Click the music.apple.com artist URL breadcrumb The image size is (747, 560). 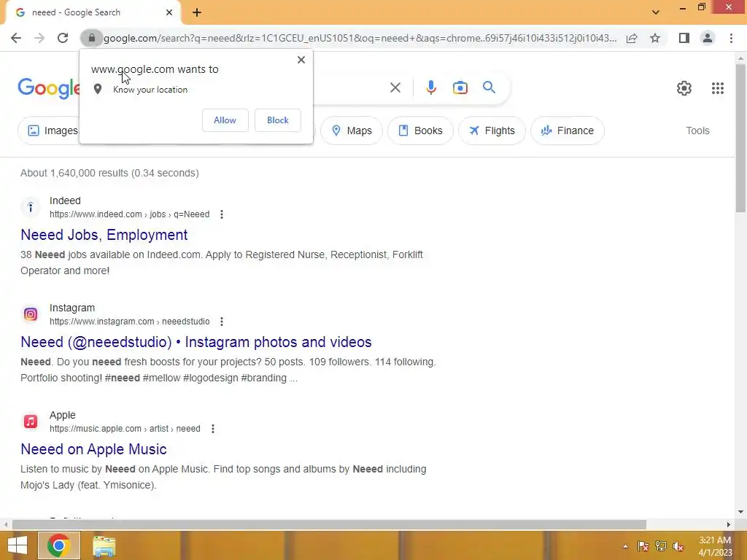(x=125, y=429)
